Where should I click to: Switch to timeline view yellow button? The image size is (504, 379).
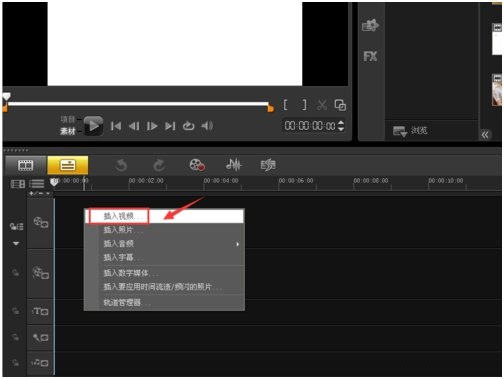(68, 165)
